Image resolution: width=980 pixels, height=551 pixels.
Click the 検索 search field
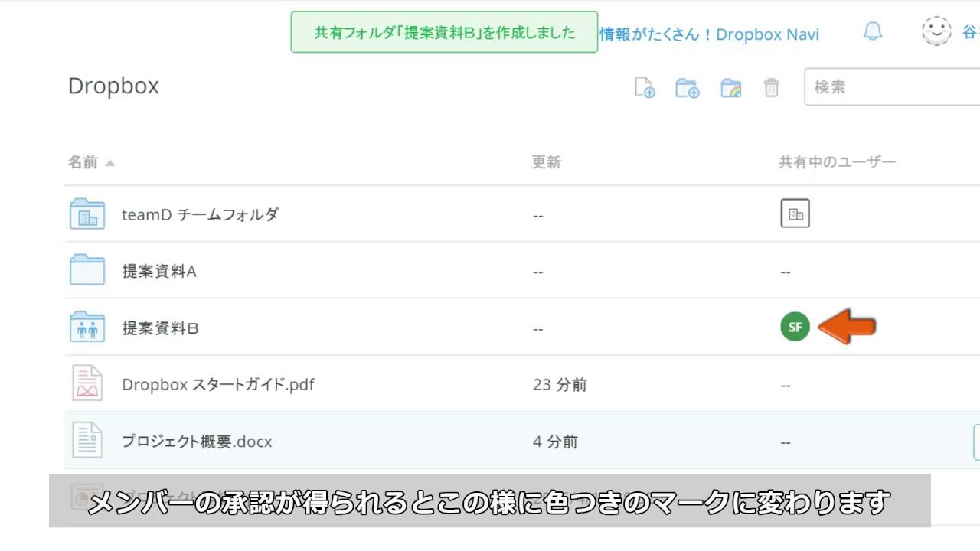(892, 86)
